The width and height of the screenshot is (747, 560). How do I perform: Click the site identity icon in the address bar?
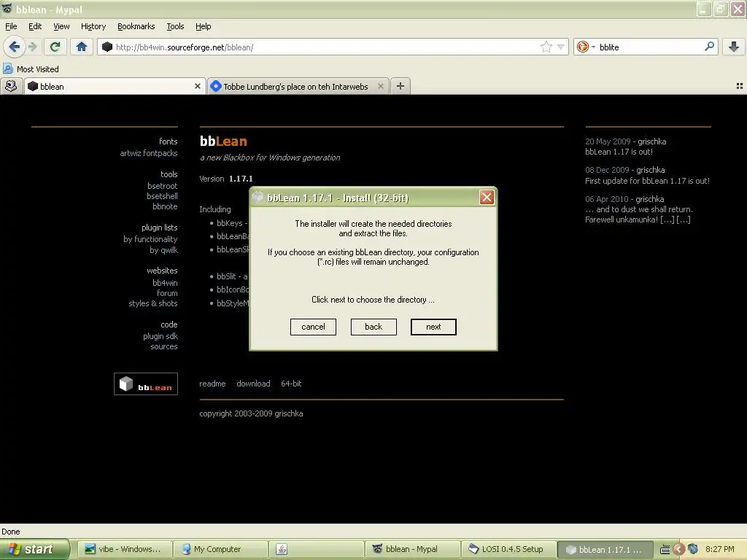pos(107,47)
